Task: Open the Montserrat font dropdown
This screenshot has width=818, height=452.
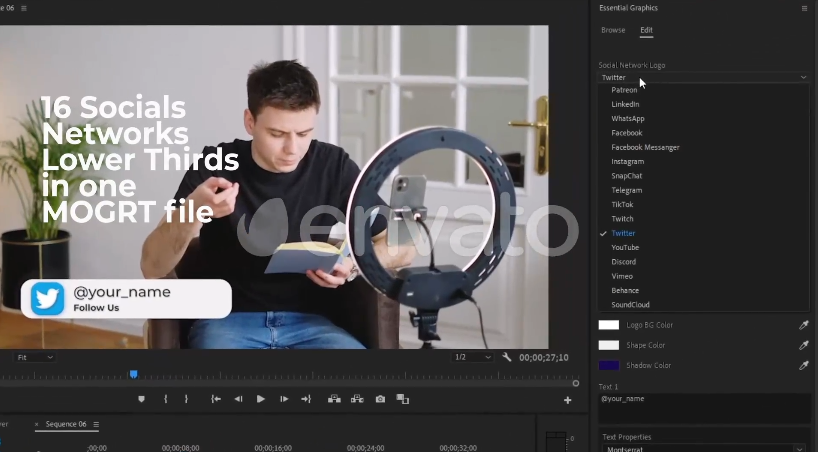Action: 706,448
